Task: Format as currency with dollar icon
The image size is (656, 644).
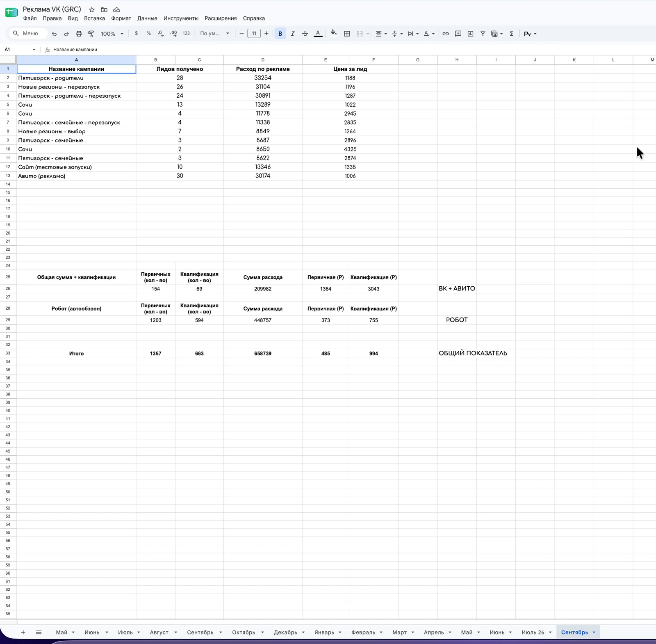Action: coord(136,34)
